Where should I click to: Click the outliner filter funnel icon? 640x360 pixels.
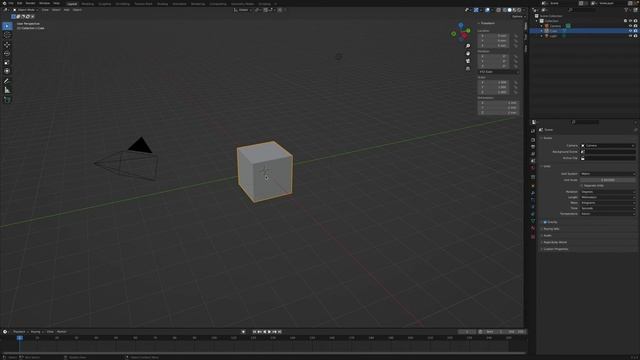(x=627, y=10)
